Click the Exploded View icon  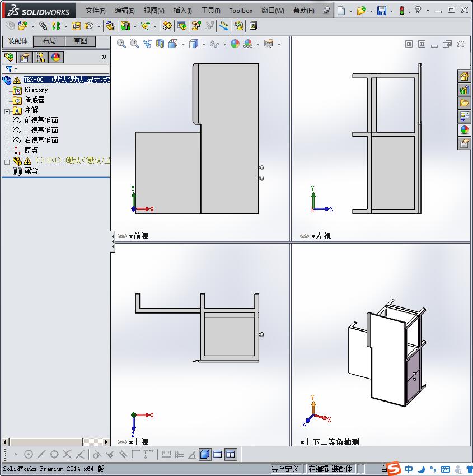(196, 26)
